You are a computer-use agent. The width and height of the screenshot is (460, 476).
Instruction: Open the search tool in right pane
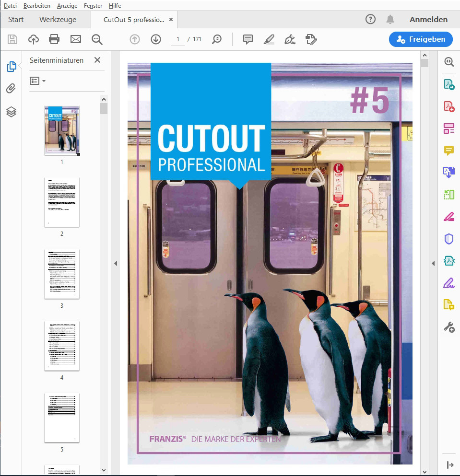[449, 62]
